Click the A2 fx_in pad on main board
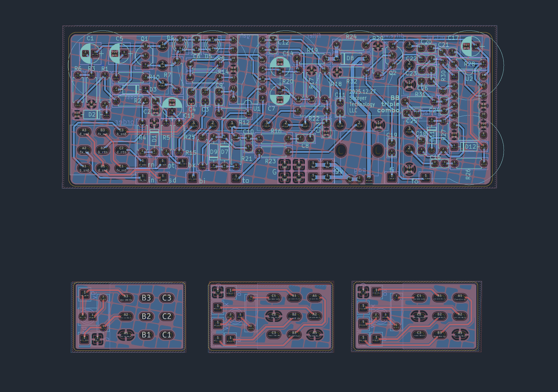Viewport: 558px width, 392px height. pyautogui.click(x=84, y=150)
